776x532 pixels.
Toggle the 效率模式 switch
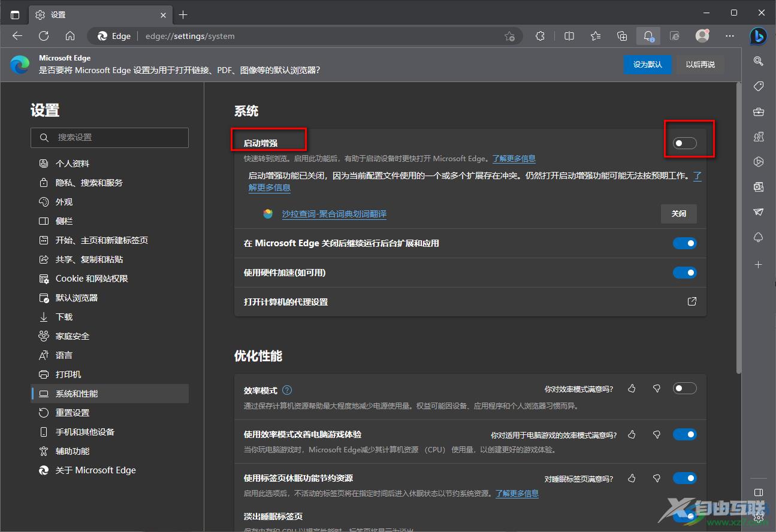(x=685, y=388)
